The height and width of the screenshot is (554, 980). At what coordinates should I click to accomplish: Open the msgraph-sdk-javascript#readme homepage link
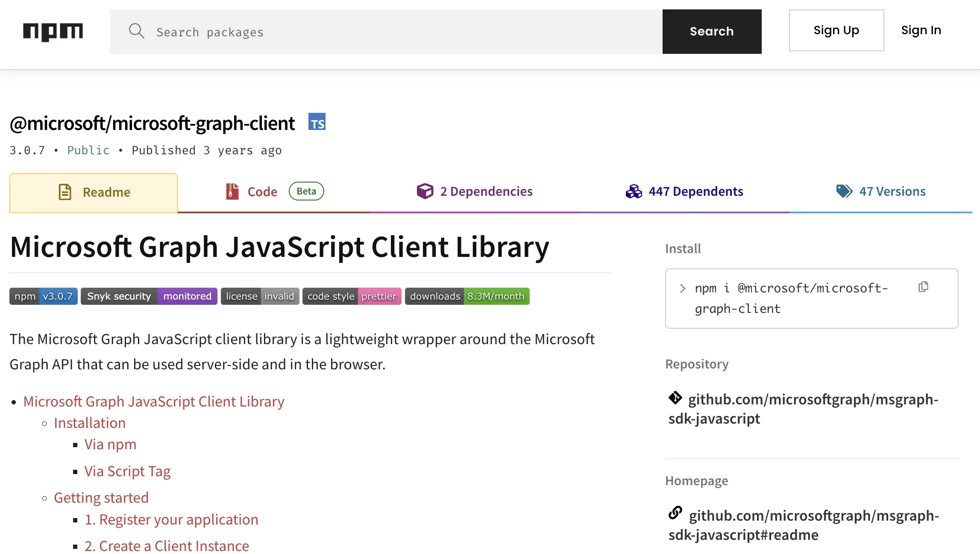[804, 525]
